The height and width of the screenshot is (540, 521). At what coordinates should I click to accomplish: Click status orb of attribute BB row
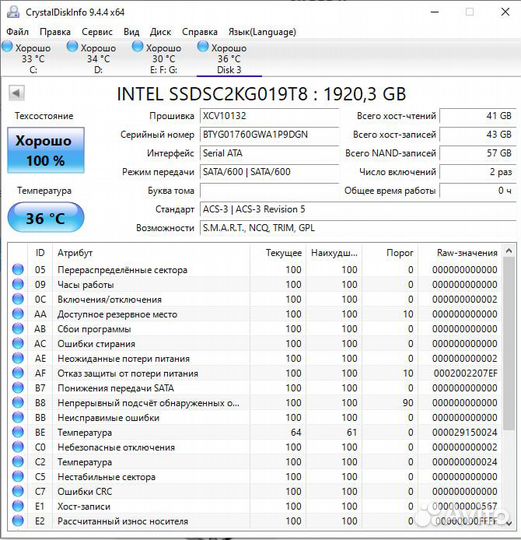click(x=18, y=417)
